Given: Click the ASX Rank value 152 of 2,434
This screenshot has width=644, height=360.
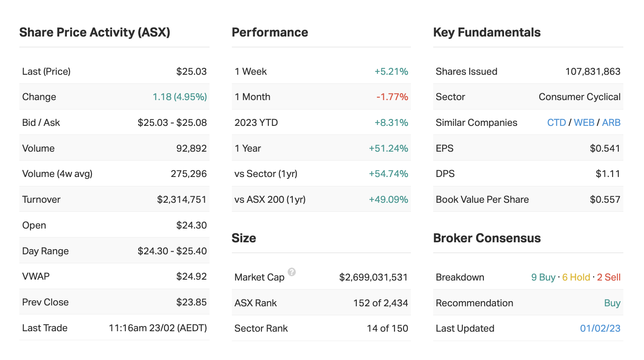Looking at the screenshot, I should pos(380,303).
